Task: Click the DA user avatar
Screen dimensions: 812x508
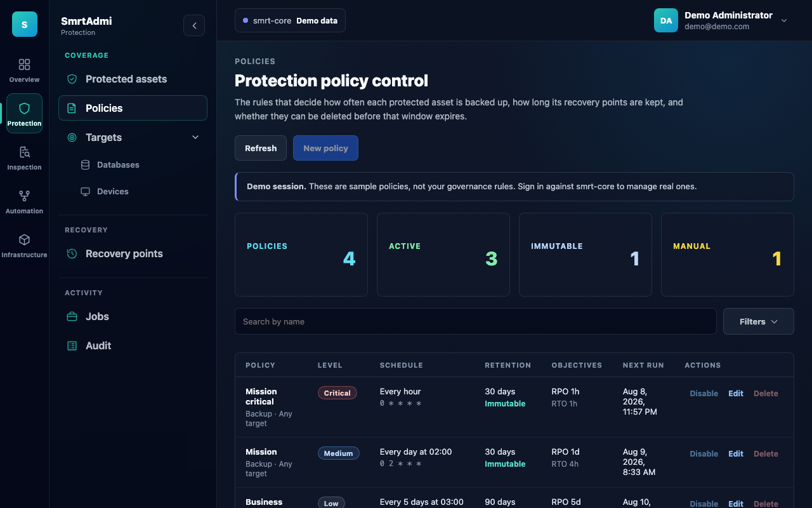Action: [x=666, y=20]
